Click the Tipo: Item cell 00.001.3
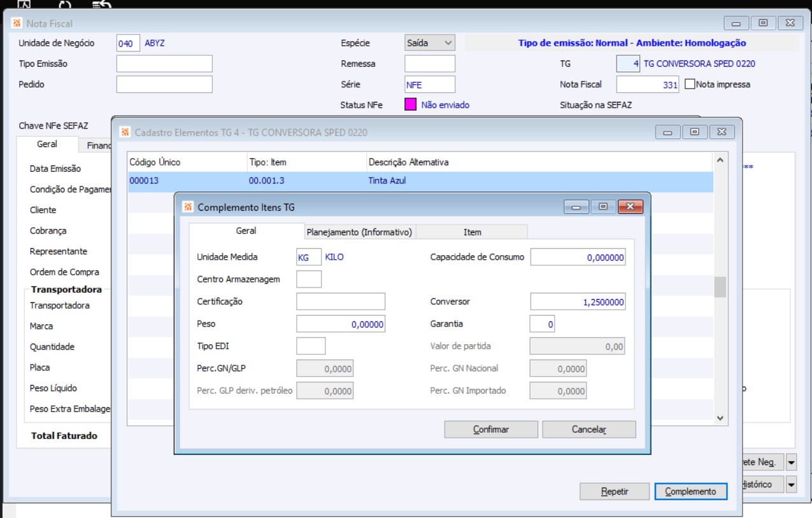The height and width of the screenshot is (518, 812). click(266, 181)
